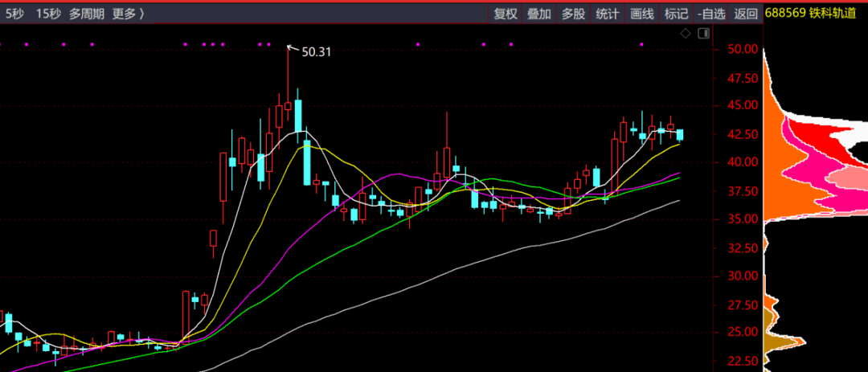Screen dimensions: 868x372
Task: Expand the 更多 periods menu
Action: click(x=128, y=14)
